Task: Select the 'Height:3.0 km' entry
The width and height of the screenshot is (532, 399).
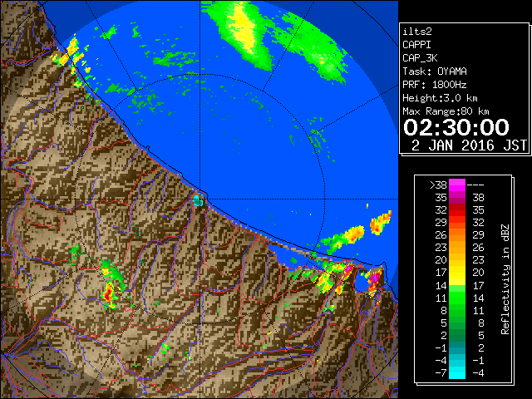Action: point(440,98)
